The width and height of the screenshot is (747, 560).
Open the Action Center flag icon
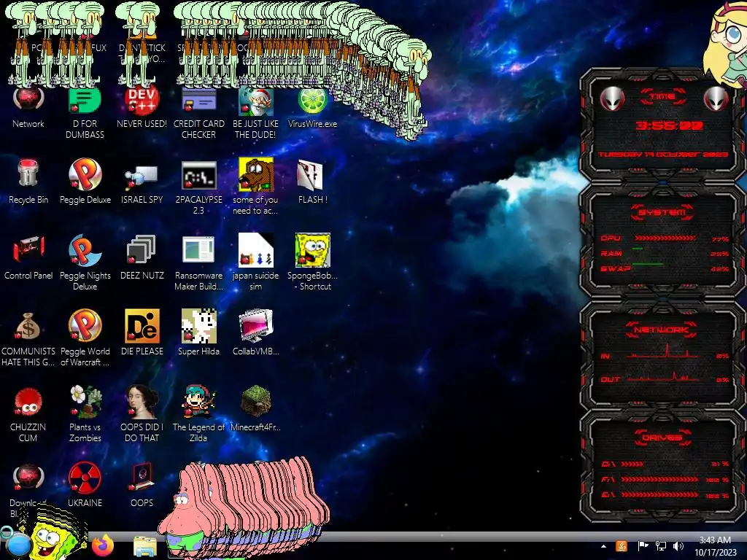pyautogui.click(x=643, y=546)
